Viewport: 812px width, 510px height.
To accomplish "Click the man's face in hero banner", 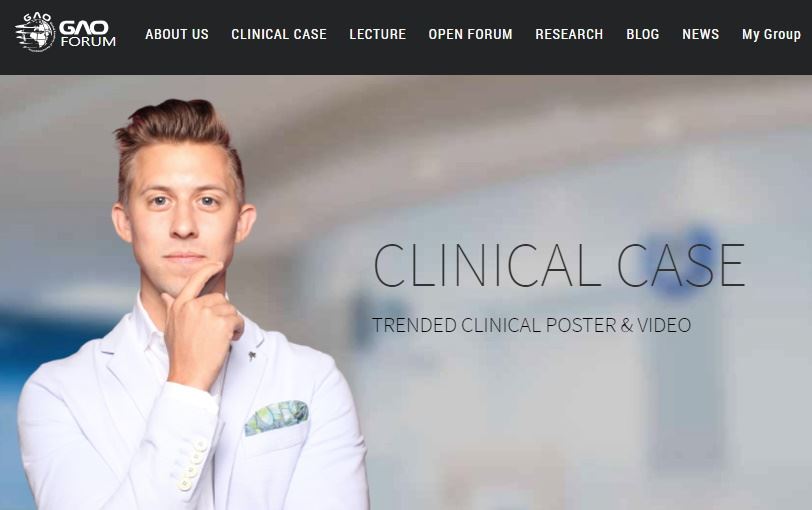I will 182,217.
